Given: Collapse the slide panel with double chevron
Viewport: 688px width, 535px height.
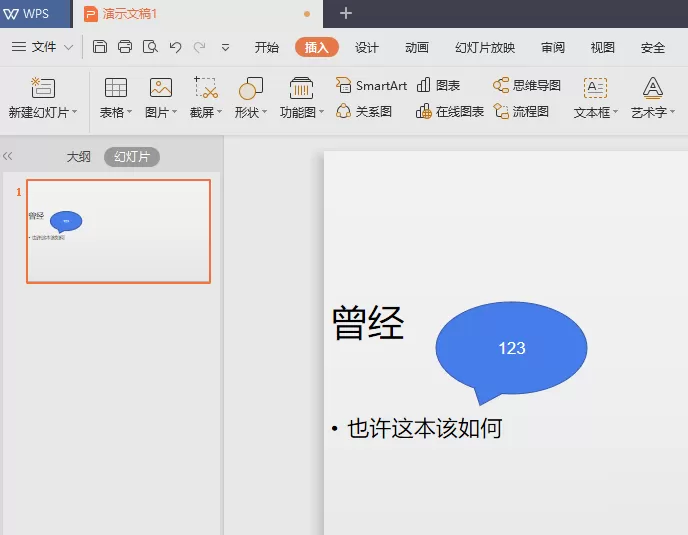Looking at the screenshot, I should (7, 156).
